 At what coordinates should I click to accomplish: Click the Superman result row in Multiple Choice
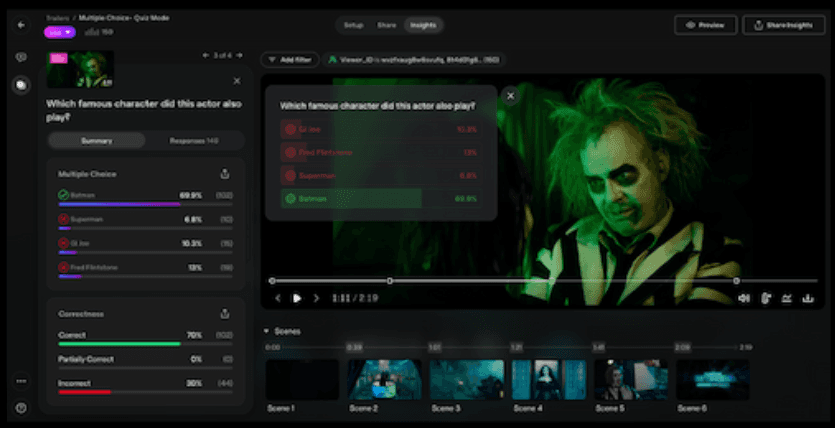145,221
